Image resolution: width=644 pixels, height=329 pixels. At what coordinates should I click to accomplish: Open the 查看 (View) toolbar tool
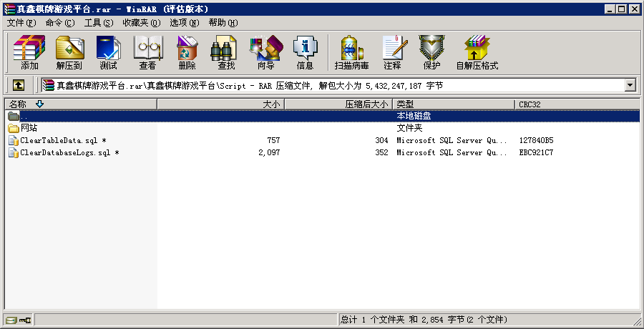147,53
